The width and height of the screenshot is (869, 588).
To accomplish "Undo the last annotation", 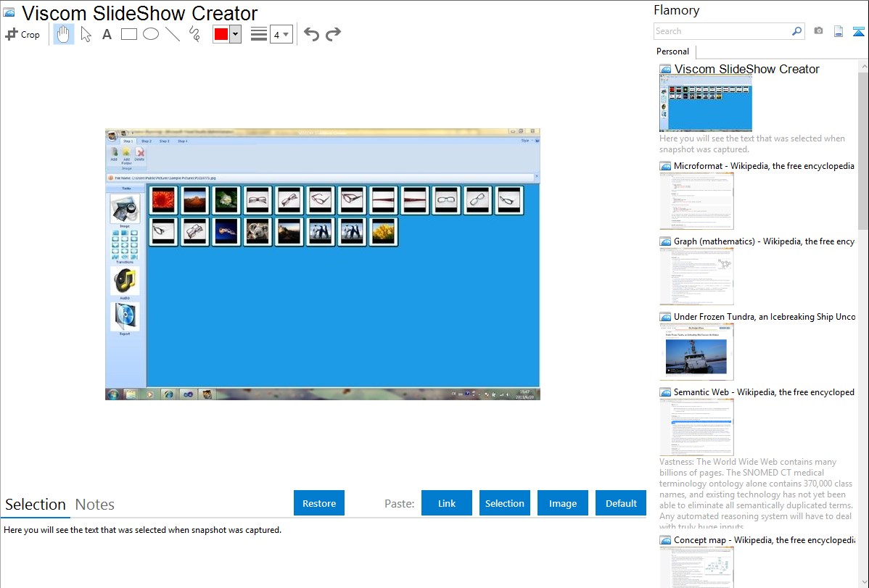I will pyautogui.click(x=311, y=34).
